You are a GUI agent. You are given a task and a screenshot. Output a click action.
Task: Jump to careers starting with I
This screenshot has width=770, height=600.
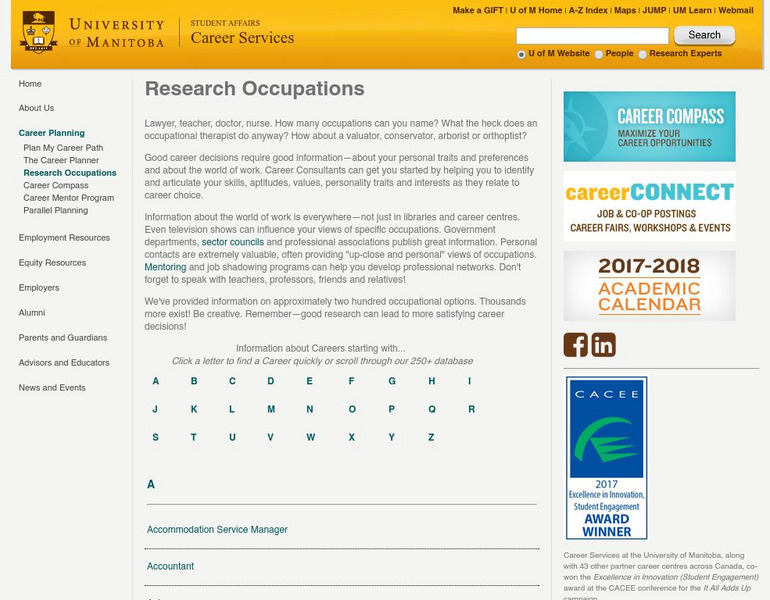(469, 381)
